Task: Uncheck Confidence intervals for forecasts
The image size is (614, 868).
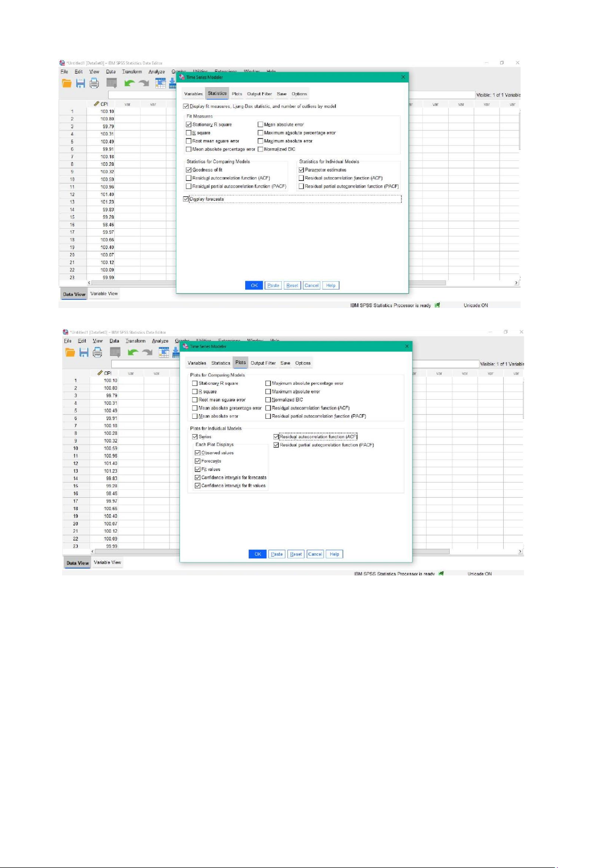Action: 197,478
